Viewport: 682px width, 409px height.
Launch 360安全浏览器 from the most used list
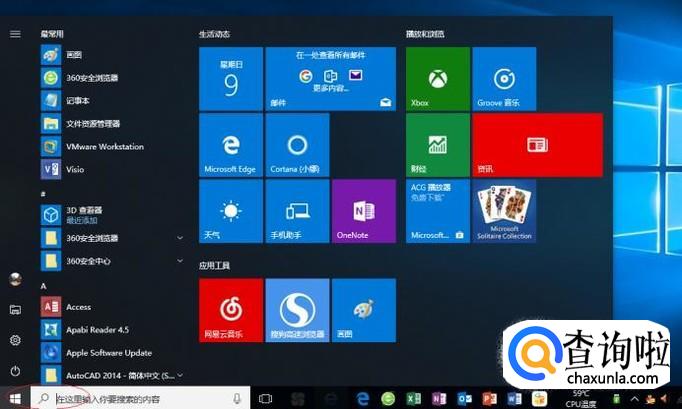click(111, 77)
